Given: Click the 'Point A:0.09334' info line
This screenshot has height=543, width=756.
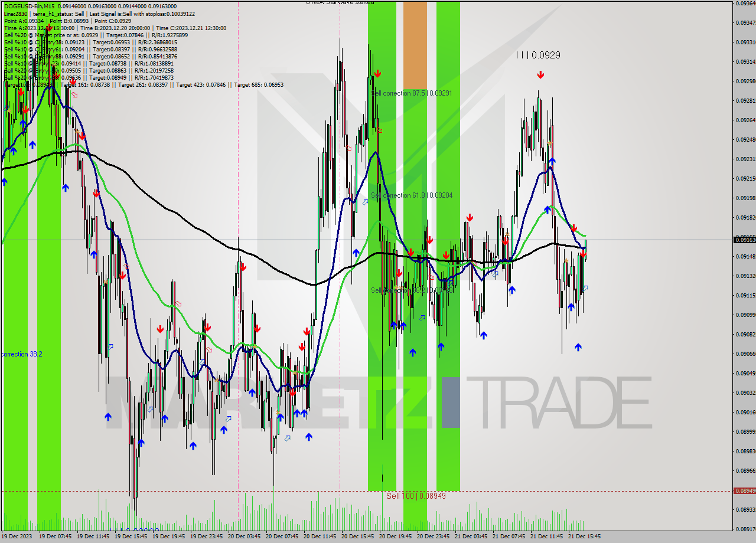Looking at the screenshot, I should [x=24, y=21].
